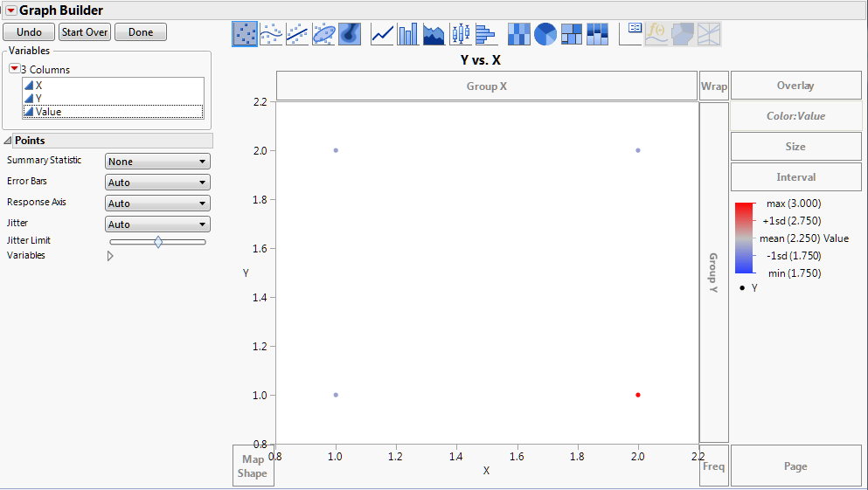Select the Pie chart icon
This screenshot has width=868, height=490.
point(545,34)
